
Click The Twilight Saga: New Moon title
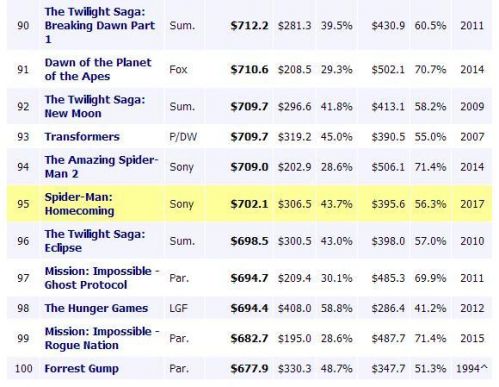(x=95, y=106)
